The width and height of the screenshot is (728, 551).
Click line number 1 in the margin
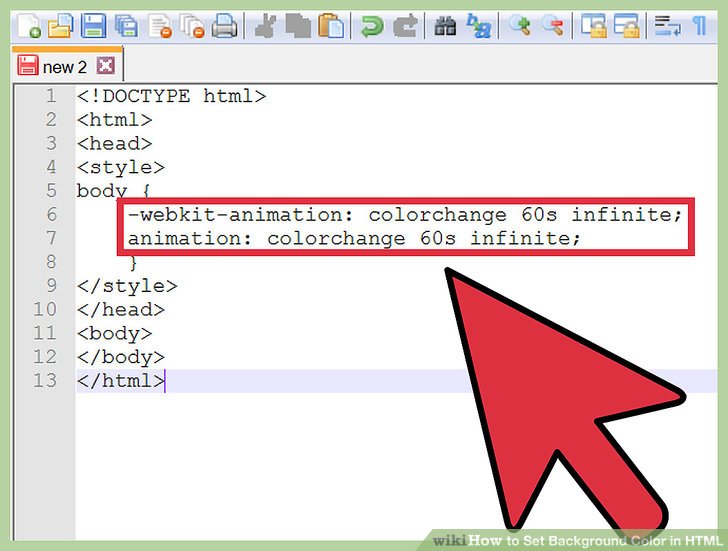[51, 96]
